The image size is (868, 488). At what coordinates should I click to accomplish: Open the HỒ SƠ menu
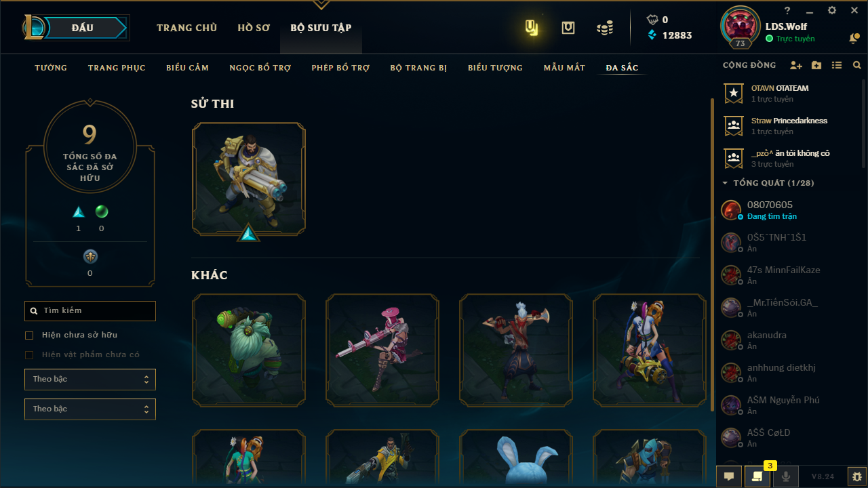pyautogui.click(x=254, y=28)
